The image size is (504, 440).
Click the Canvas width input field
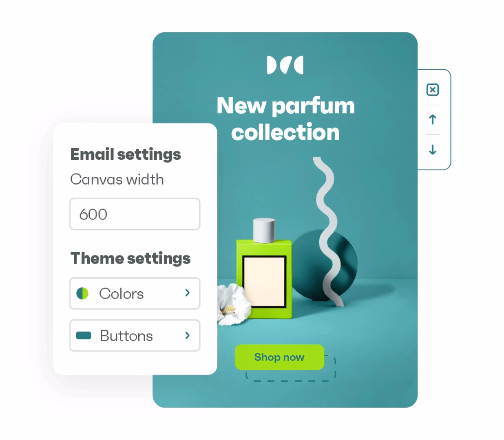pos(135,214)
